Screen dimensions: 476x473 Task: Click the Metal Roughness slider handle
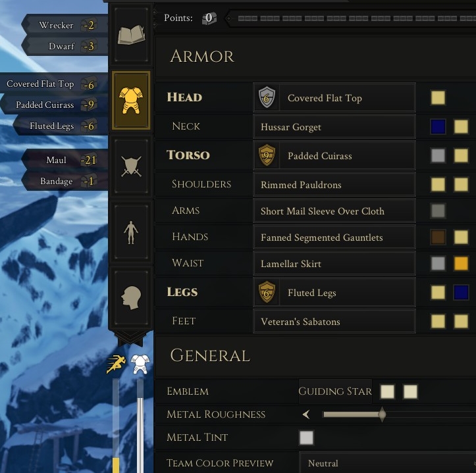382,414
